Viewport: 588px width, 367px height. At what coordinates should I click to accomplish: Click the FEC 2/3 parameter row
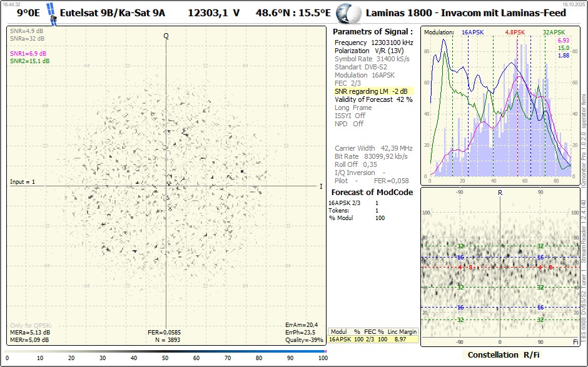[x=348, y=83]
